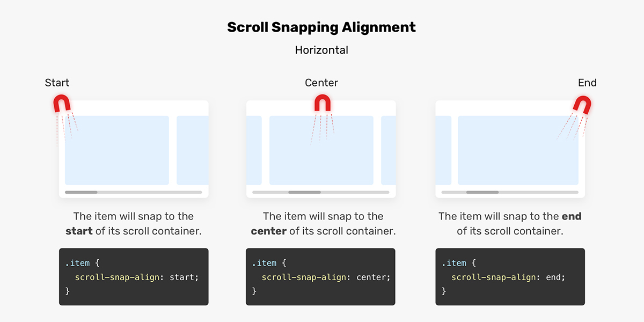The height and width of the screenshot is (322, 644).
Task: Click the 'scroll-snap-align: center;' code block
Action: pos(320,277)
